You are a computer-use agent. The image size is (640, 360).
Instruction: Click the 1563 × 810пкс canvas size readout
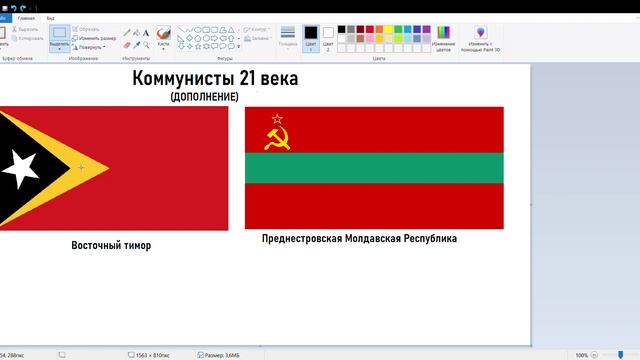(x=149, y=355)
